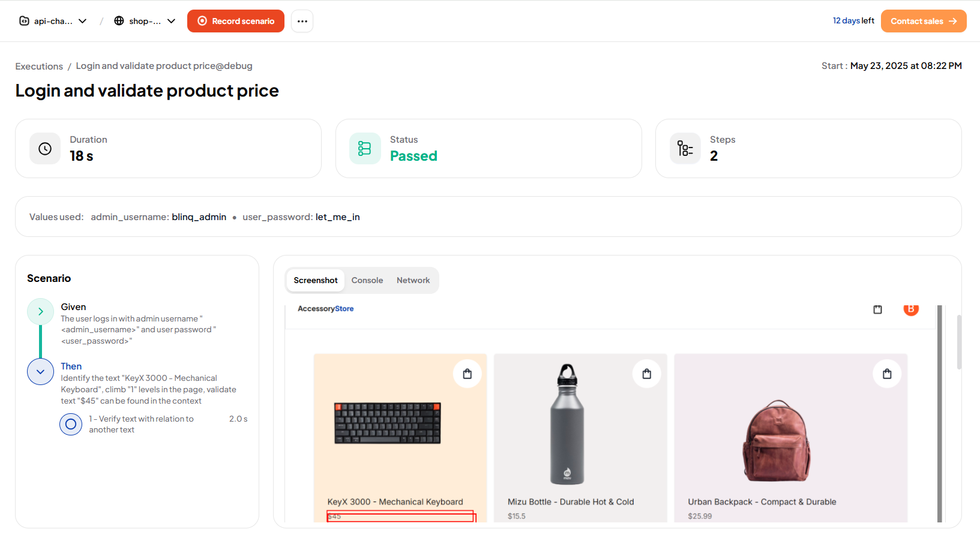Select the step 1 circle indicator
The width and height of the screenshot is (980, 547).
[71, 424]
